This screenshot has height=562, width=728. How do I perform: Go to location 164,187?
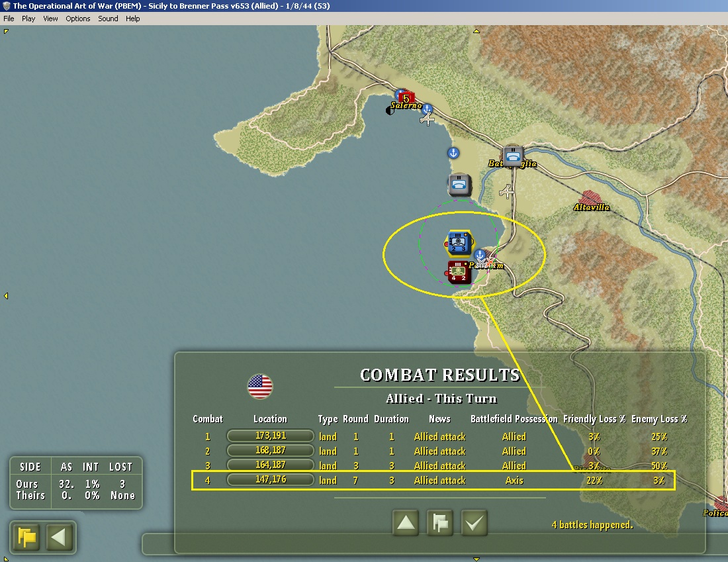point(271,465)
